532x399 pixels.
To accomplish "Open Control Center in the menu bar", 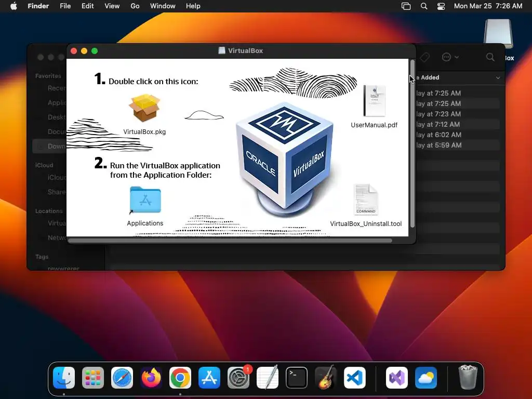I will tap(441, 6).
